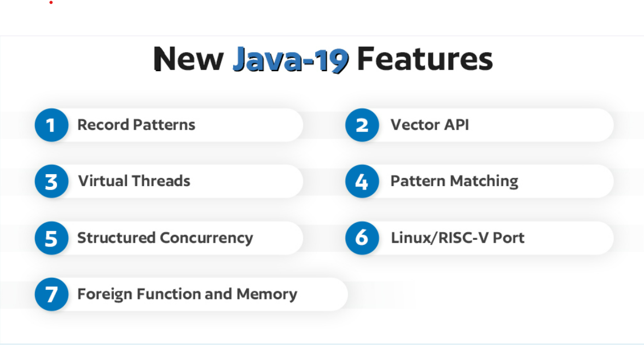
Task: Click the Record Patterns label
Action: pyautogui.click(x=136, y=125)
